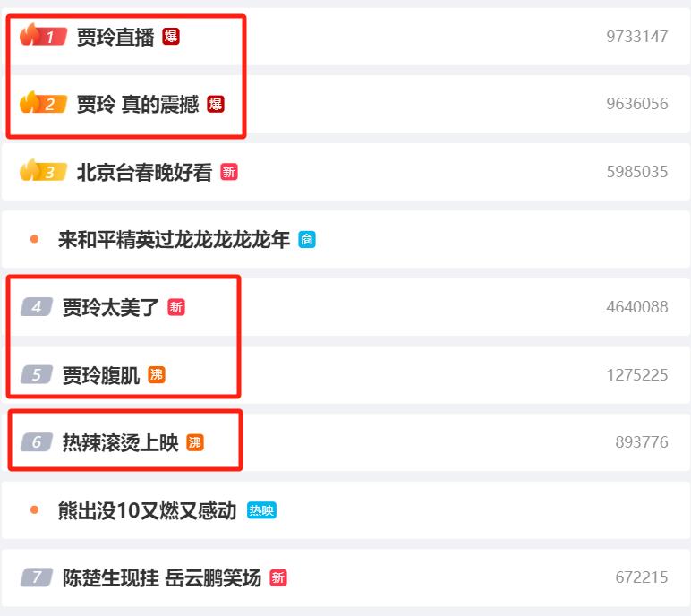The image size is (691, 616).
Task: Click the blue 热映 tag after 熊出没10又燃又感动
Action: click(x=261, y=510)
